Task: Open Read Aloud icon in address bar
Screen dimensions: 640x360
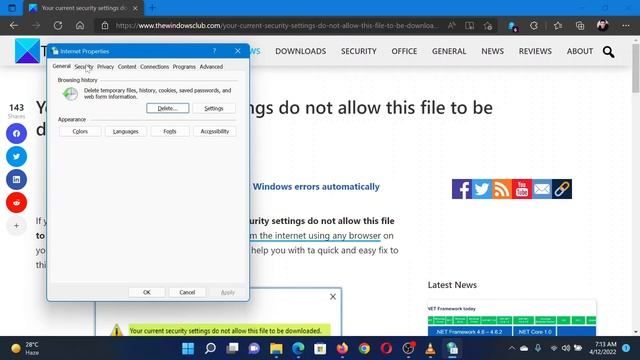Action: [x=451, y=25]
